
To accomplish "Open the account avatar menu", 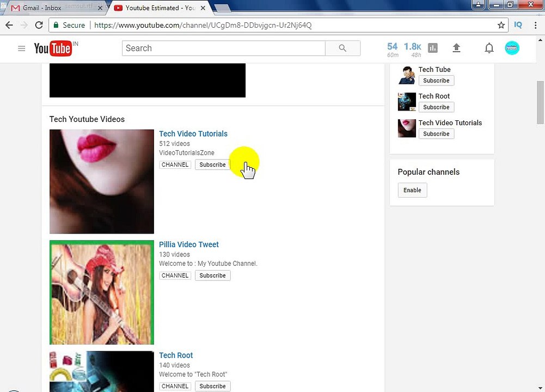I will [x=512, y=48].
